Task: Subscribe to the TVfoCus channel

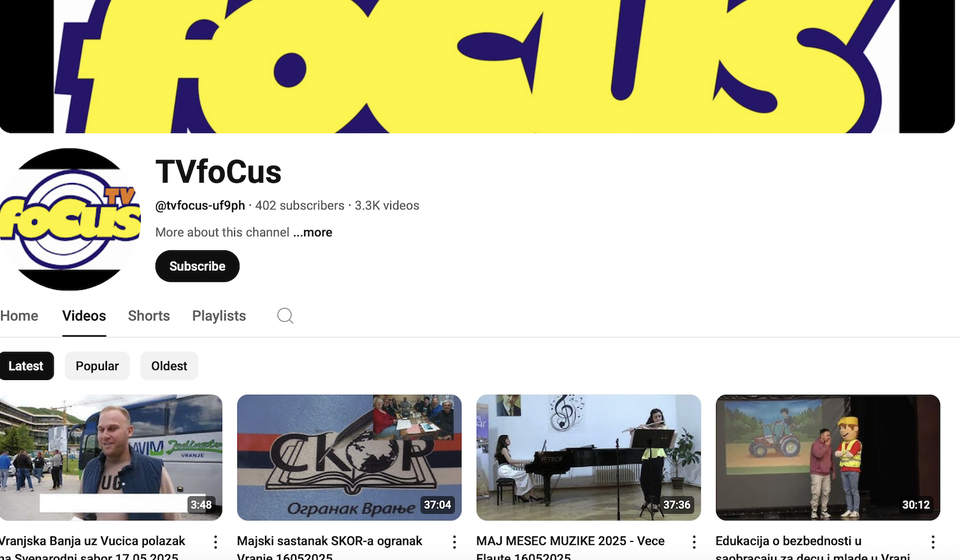Action: pos(197,266)
